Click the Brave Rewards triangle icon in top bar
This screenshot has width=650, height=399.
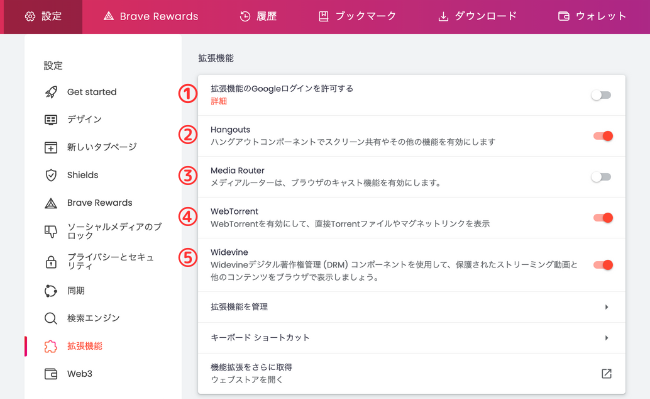(x=109, y=16)
